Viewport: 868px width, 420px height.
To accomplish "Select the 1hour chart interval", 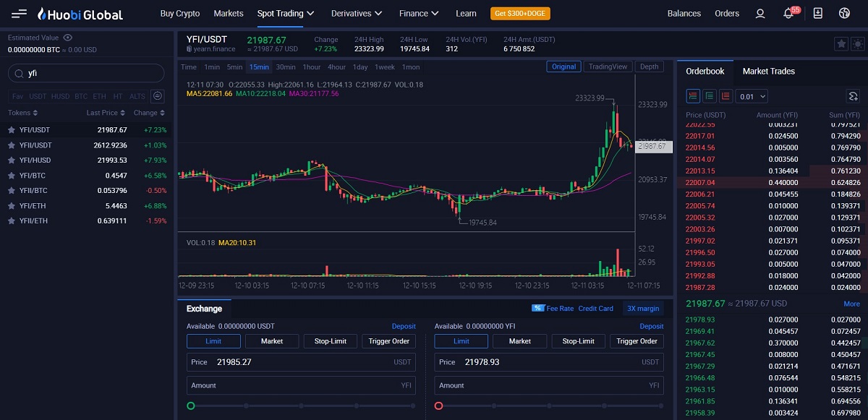I will pos(311,67).
